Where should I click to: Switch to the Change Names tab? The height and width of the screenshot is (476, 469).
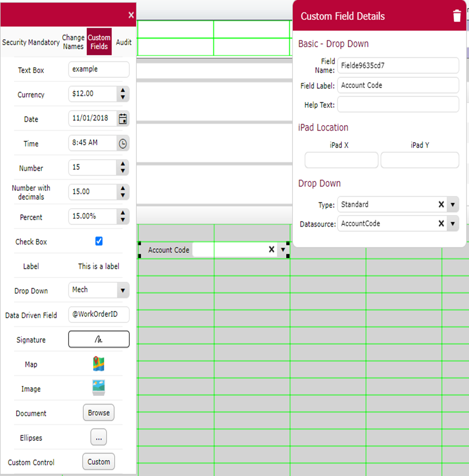pos(73,42)
